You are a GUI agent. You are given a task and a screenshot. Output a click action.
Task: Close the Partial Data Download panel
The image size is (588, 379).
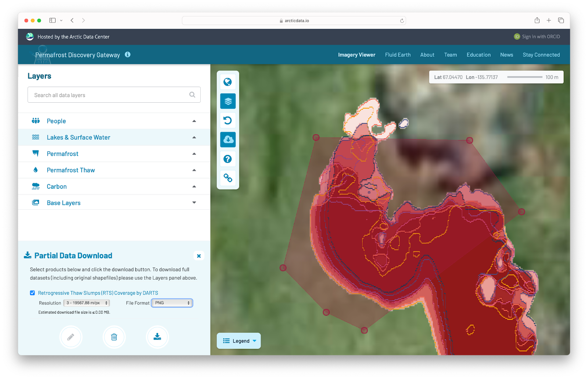[x=199, y=256]
